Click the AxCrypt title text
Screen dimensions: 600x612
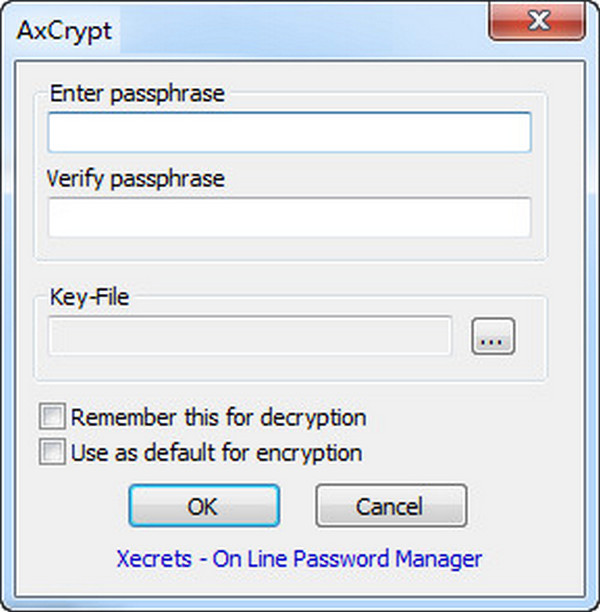[x=64, y=27]
